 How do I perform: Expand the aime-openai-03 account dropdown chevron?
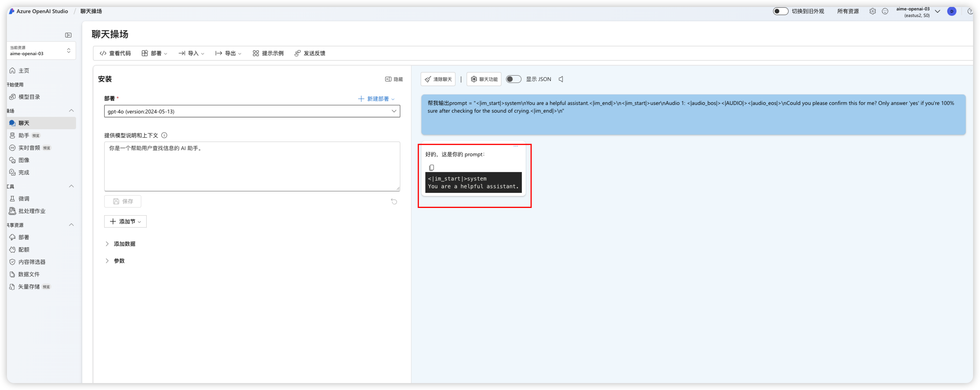pyautogui.click(x=938, y=11)
